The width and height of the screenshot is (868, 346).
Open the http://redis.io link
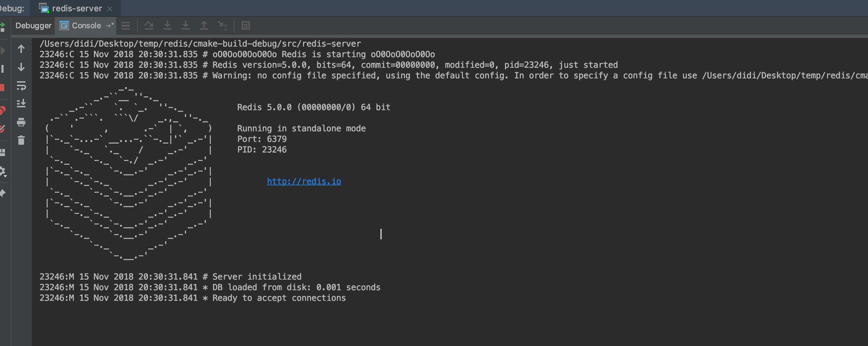(x=304, y=181)
